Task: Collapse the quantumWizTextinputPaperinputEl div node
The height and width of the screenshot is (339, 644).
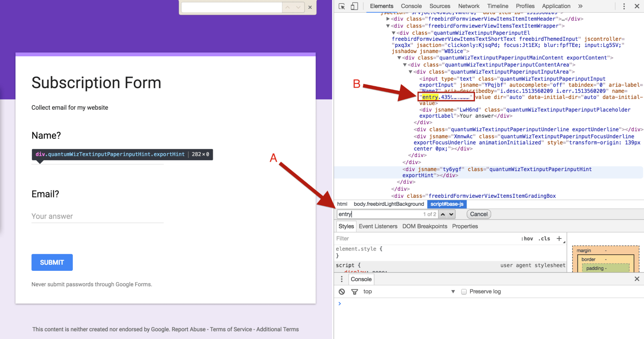Action: click(x=393, y=33)
